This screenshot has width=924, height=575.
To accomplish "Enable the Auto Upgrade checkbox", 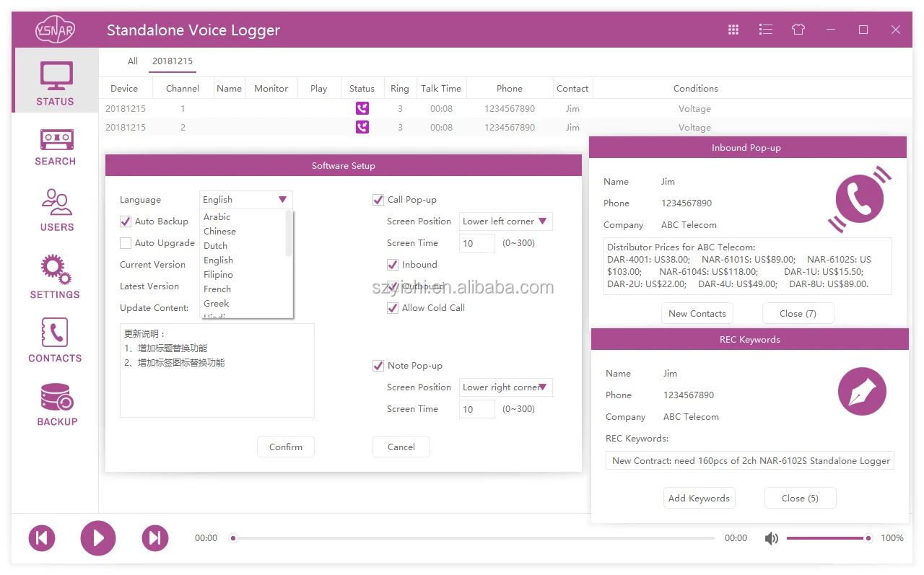I will click(124, 243).
